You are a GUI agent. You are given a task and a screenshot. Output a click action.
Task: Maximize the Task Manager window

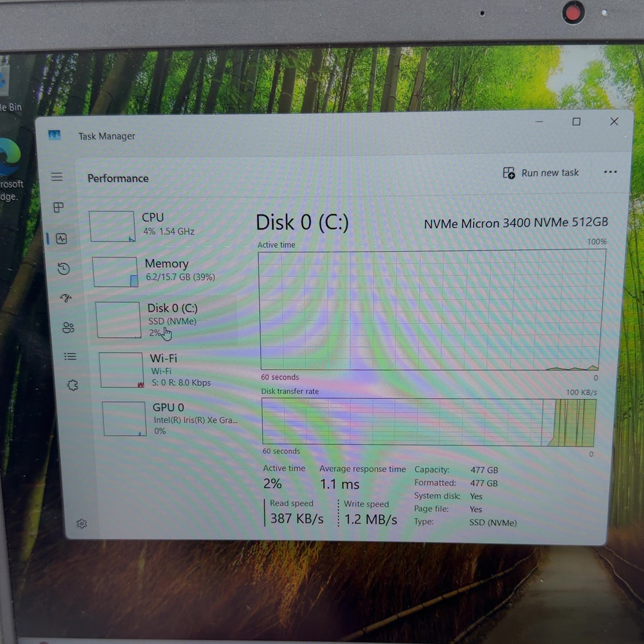tap(576, 122)
